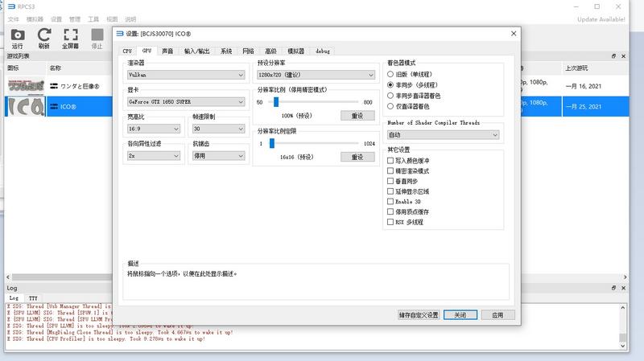
Task: Switch to the 模拟器 tab in settings
Action: (295, 51)
